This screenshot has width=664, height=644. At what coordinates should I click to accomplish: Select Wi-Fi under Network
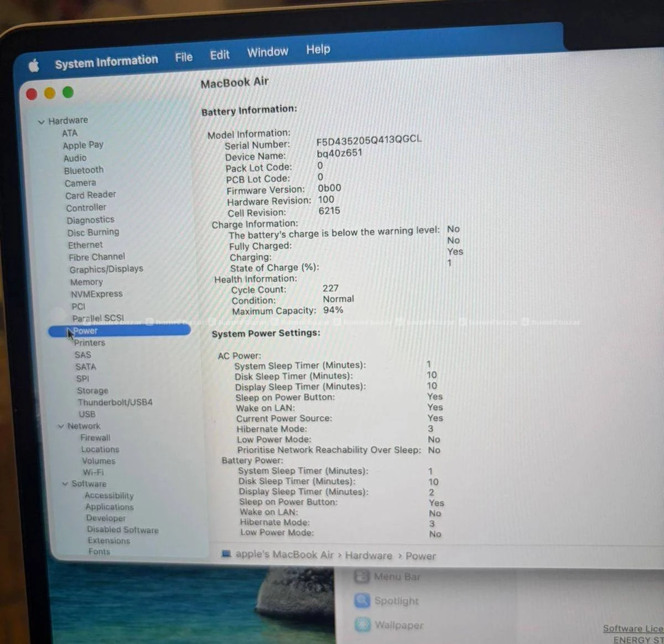point(93,472)
